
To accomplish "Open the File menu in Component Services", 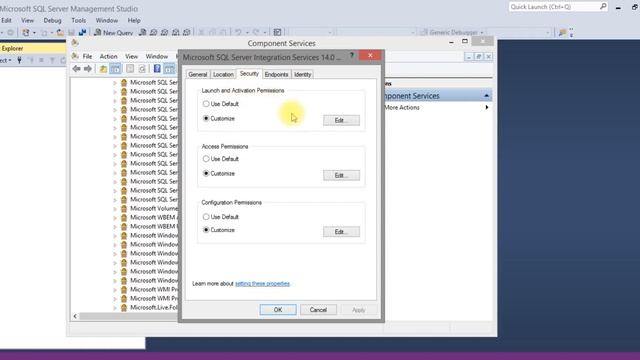I will pyautogui.click(x=87, y=56).
